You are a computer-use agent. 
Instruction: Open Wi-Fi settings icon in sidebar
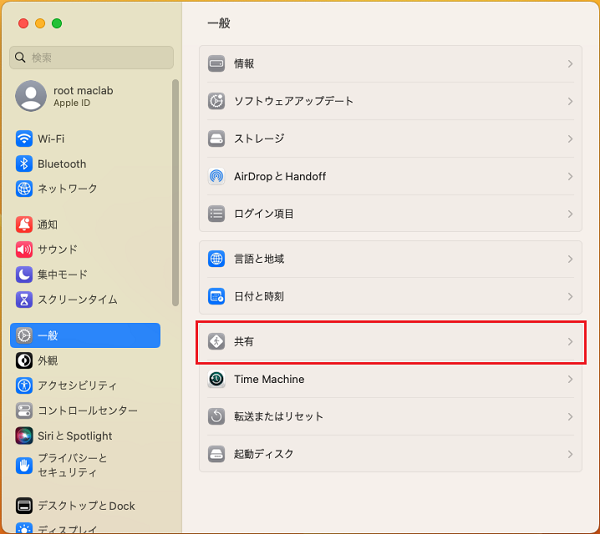click(24, 138)
